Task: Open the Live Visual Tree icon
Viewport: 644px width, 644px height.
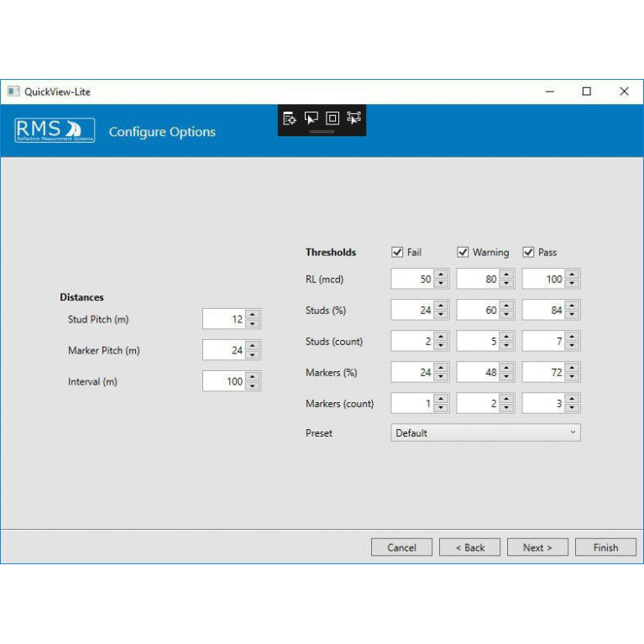Action: click(290, 118)
